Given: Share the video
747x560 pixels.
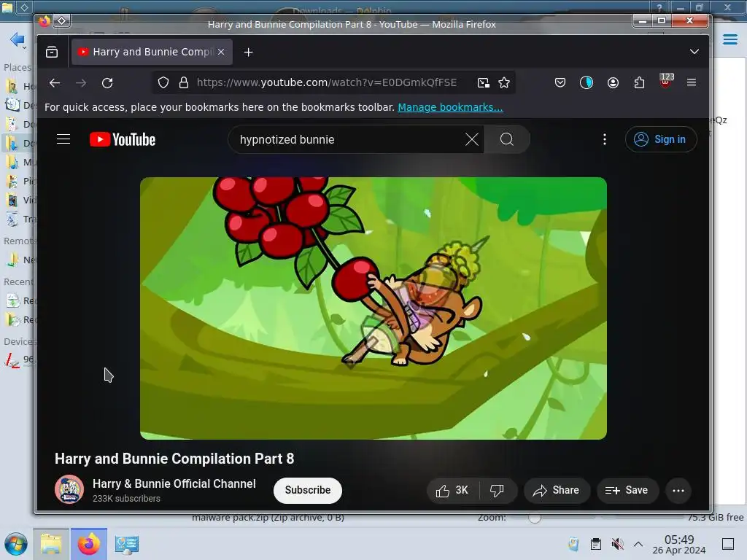Looking at the screenshot, I should 557,491.
